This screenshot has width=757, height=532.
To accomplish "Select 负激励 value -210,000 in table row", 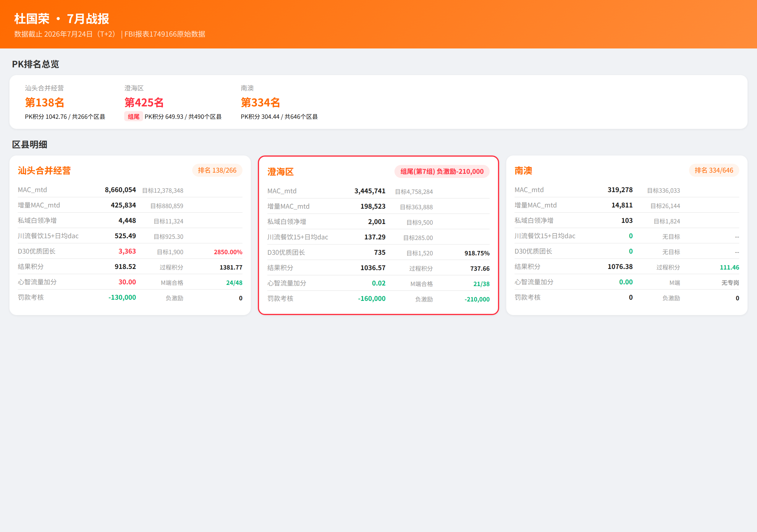I will [x=477, y=299].
